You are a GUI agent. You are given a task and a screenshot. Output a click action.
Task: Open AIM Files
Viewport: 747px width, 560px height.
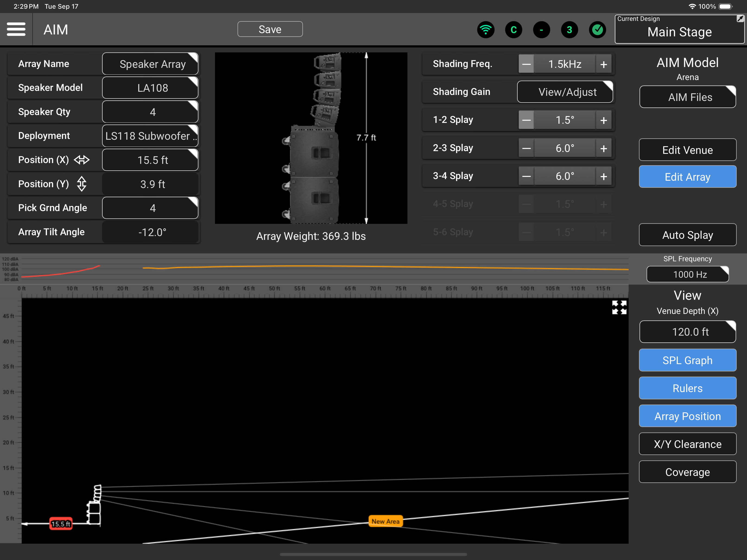(x=688, y=97)
